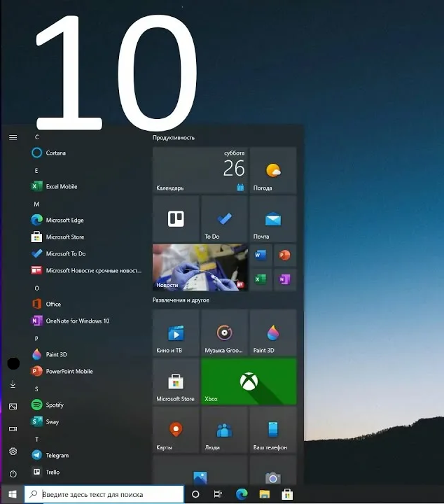The height and width of the screenshot is (504, 444).
Task: Open the Microsoft Store tile
Action: tap(176, 381)
